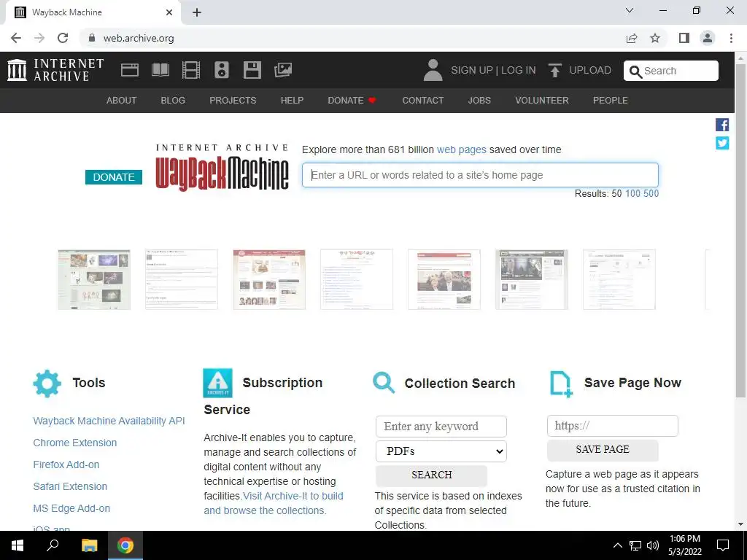Set results to 100
747x560 pixels.
click(x=632, y=194)
